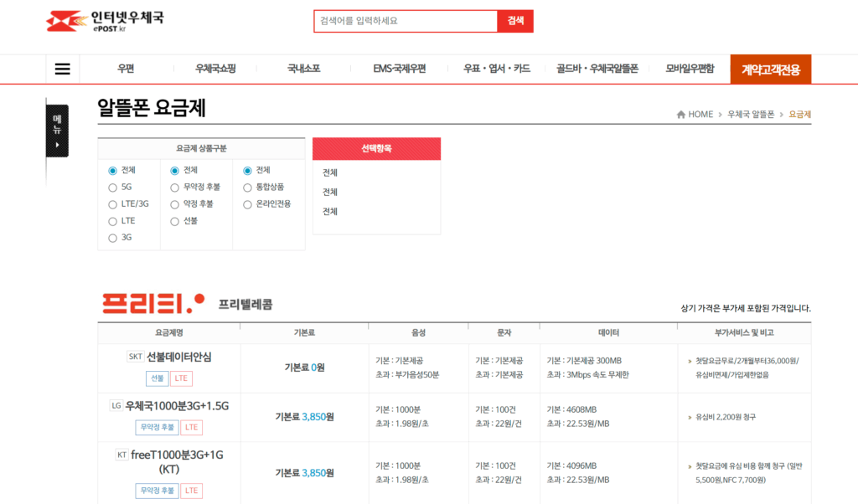Image resolution: width=858 pixels, height=504 pixels.
Task: Click the 부가서비스 및 비고 column header
Action: pos(744,333)
